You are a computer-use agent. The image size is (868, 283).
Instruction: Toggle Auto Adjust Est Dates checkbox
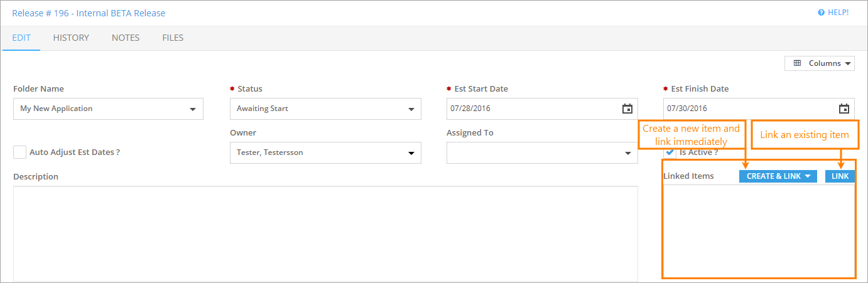[x=20, y=152]
